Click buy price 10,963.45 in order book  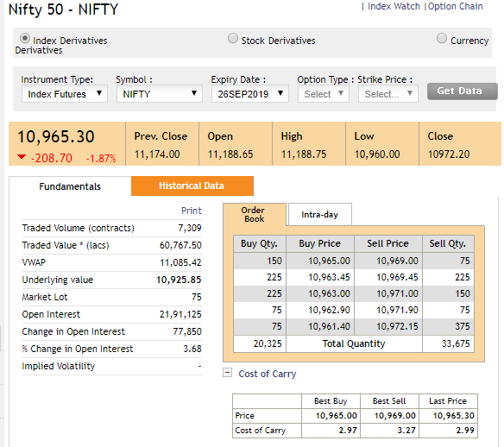click(x=329, y=277)
